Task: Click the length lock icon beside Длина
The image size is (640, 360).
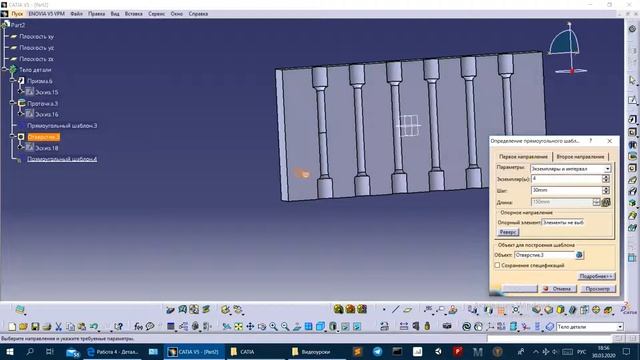Action: pos(606,202)
